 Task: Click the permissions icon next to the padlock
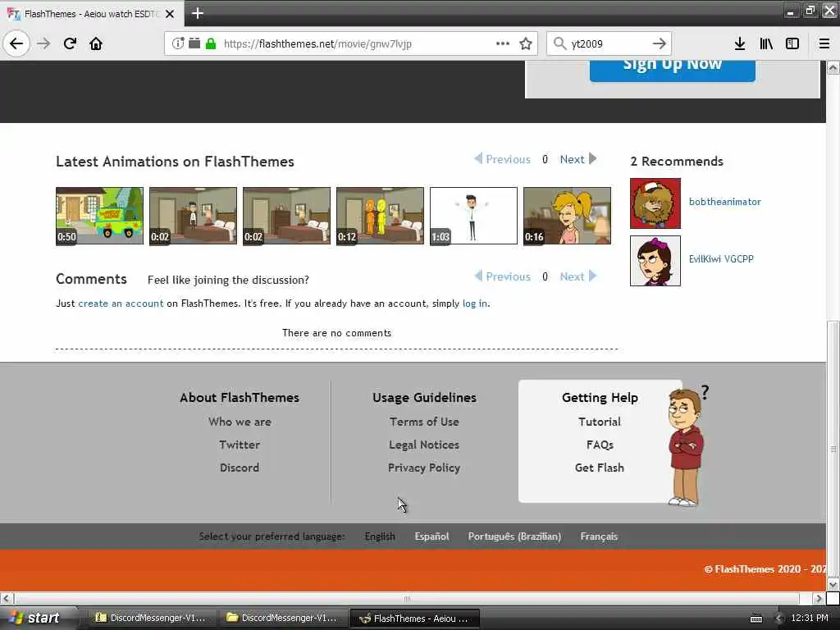(194, 43)
